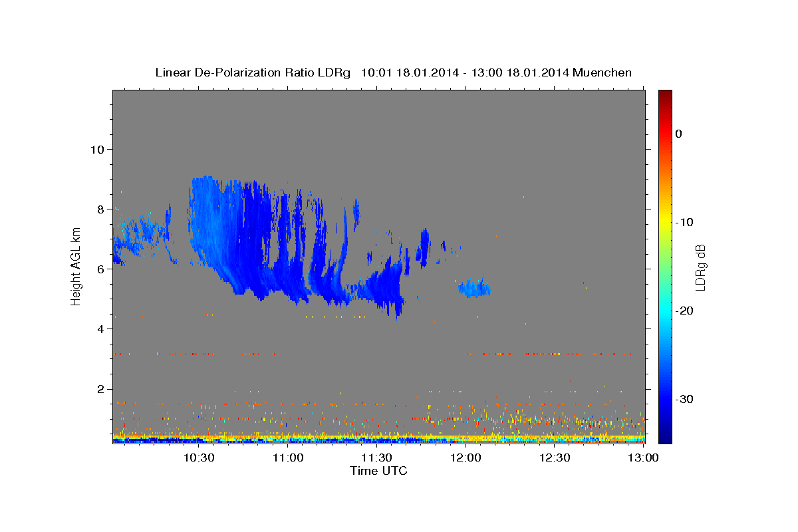Select the '10:30' time tick label
798x532 pixels.
(x=199, y=458)
